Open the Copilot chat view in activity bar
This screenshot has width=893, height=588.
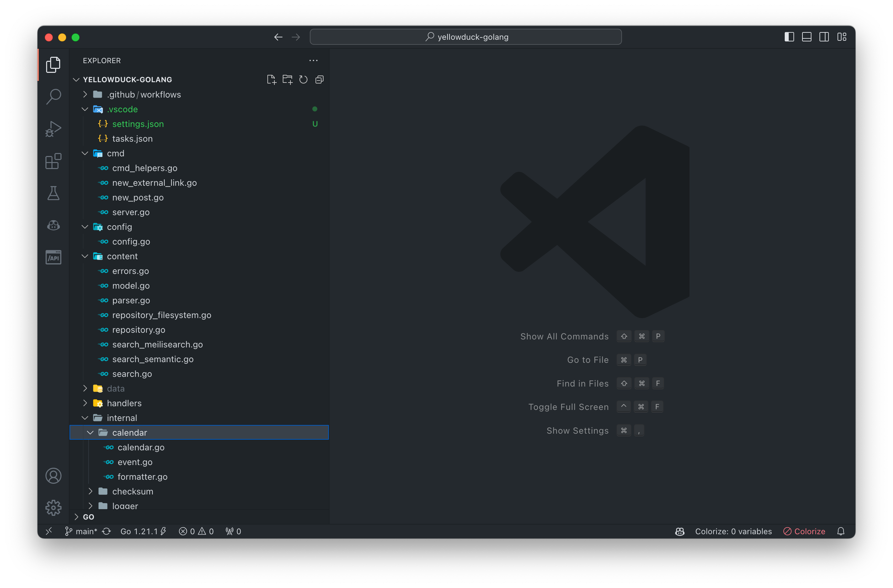click(x=53, y=226)
